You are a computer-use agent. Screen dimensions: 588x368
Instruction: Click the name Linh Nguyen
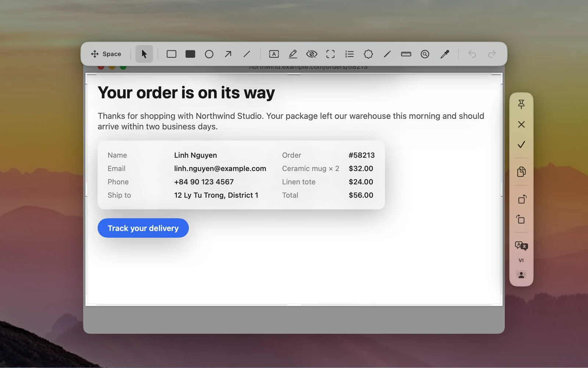pyautogui.click(x=195, y=155)
